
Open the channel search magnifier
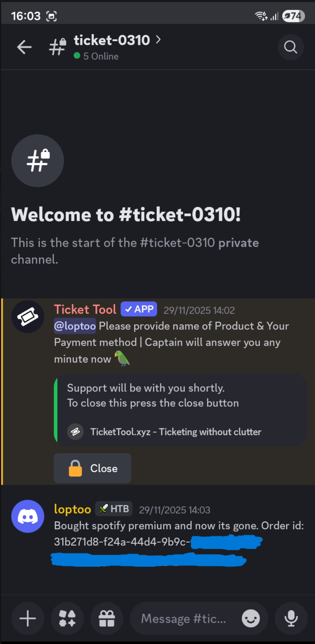coord(291,47)
